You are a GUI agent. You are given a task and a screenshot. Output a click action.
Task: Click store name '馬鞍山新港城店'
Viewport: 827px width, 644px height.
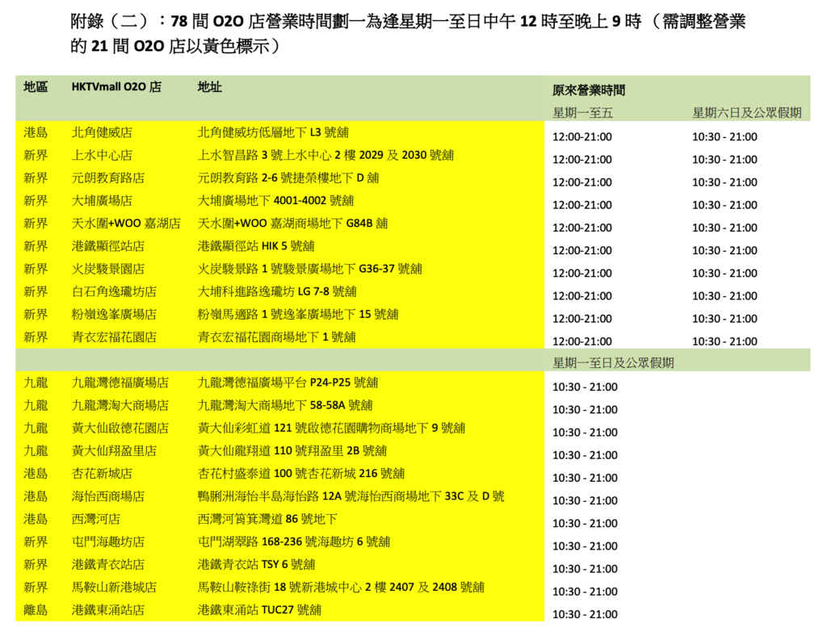coord(114,587)
